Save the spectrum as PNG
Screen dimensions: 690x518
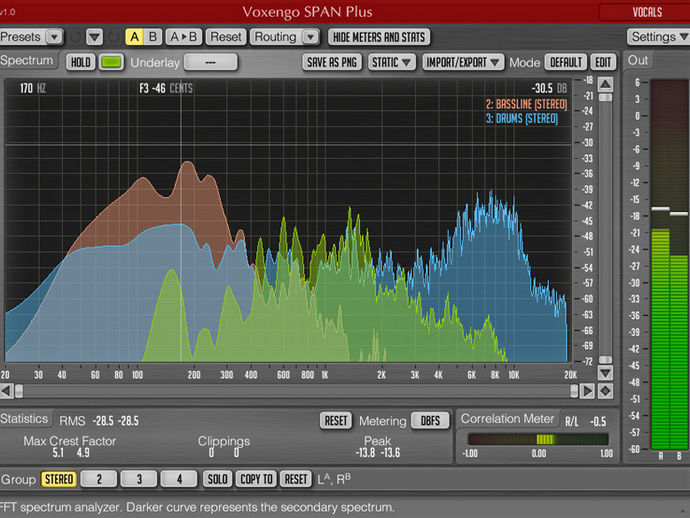(x=332, y=62)
